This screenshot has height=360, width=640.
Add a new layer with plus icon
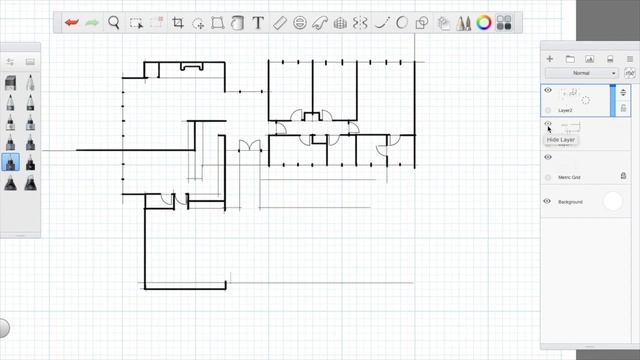point(550,59)
